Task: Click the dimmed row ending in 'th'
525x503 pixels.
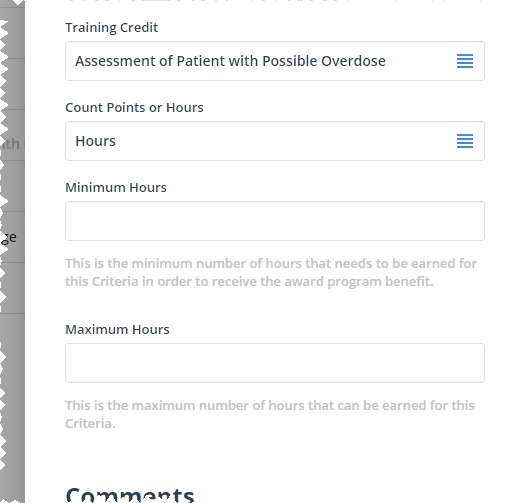Action: click(12, 144)
